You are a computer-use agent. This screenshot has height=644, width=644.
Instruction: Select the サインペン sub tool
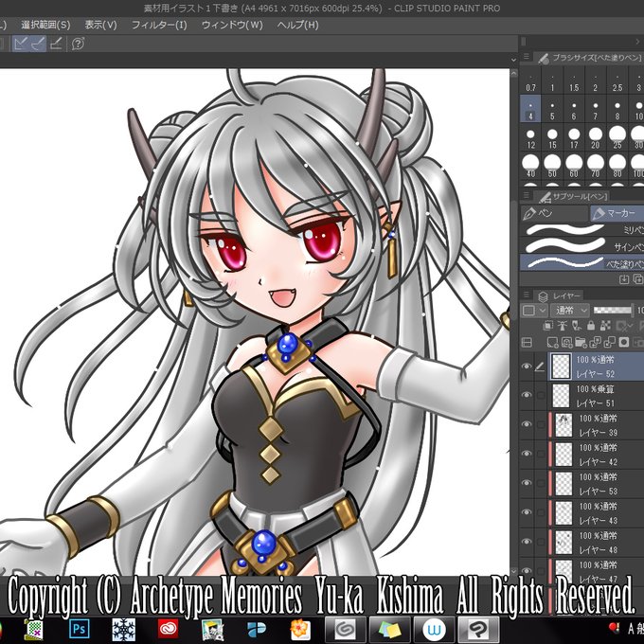[x=582, y=246]
